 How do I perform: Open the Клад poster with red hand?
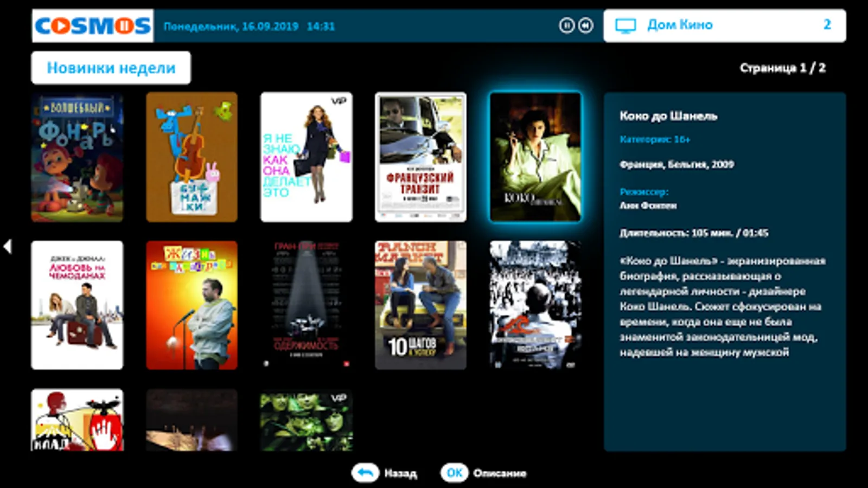77,420
